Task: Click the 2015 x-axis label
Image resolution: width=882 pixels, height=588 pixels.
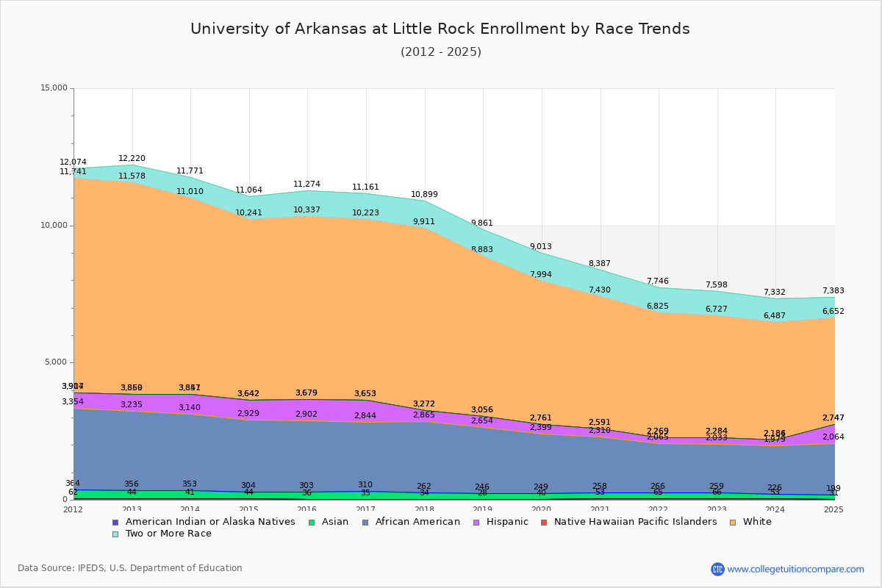Action: pos(249,509)
